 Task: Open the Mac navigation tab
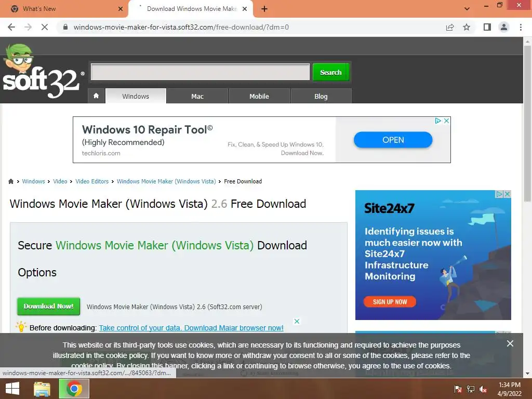(197, 96)
